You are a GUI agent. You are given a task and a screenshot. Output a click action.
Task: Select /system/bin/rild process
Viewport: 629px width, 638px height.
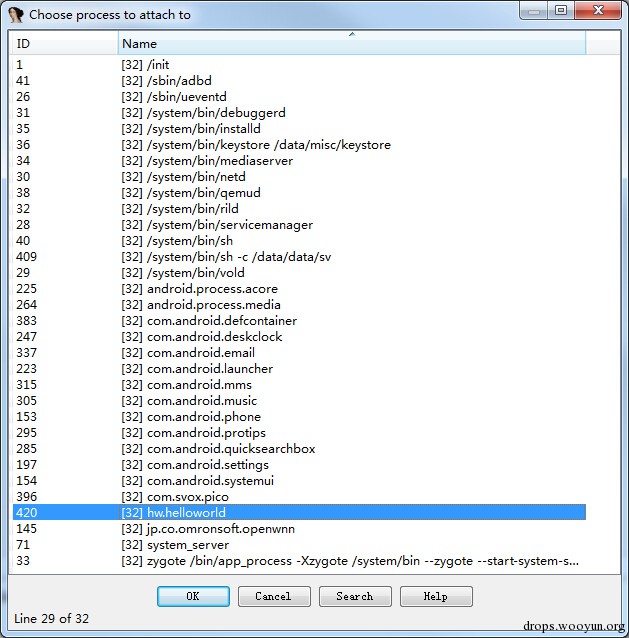pyautogui.click(x=299, y=209)
